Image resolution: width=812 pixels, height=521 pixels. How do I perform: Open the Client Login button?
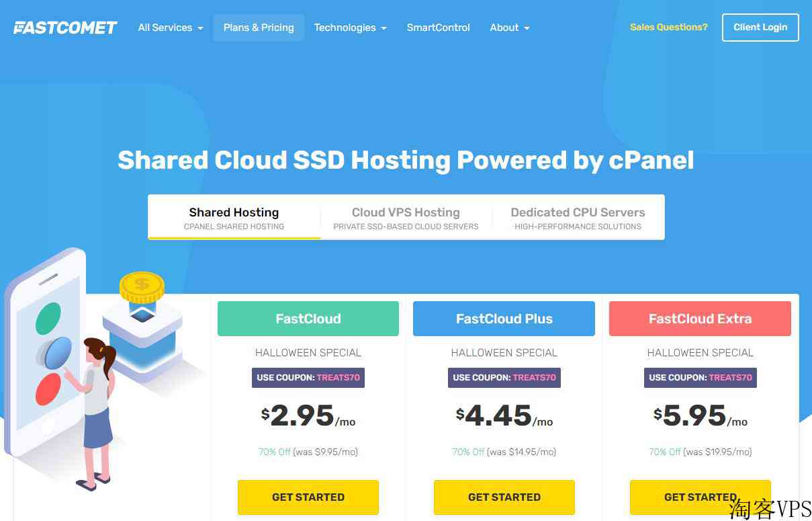[x=760, y=28]
